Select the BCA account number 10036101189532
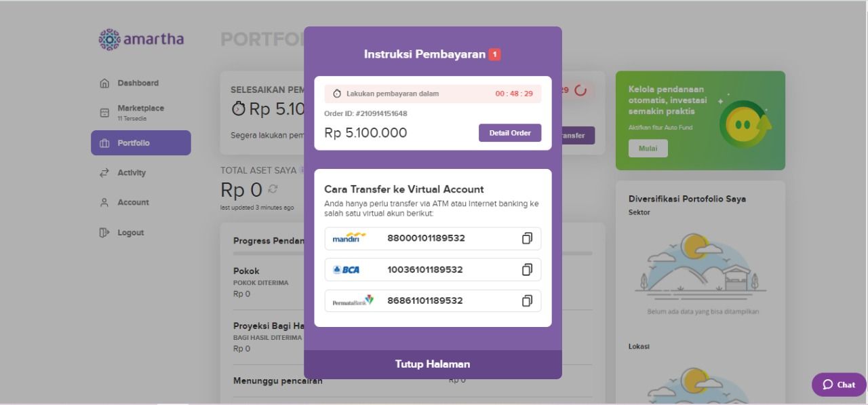 [425, 269]
